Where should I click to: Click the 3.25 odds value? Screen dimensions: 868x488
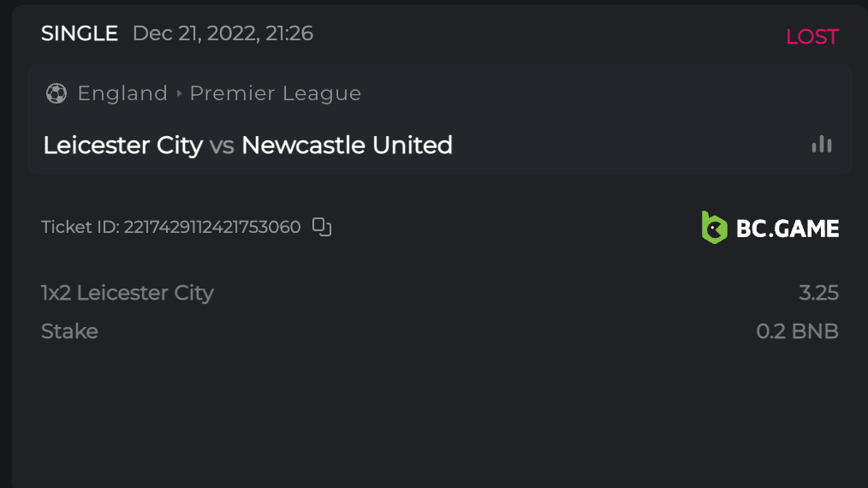[818, 293]
